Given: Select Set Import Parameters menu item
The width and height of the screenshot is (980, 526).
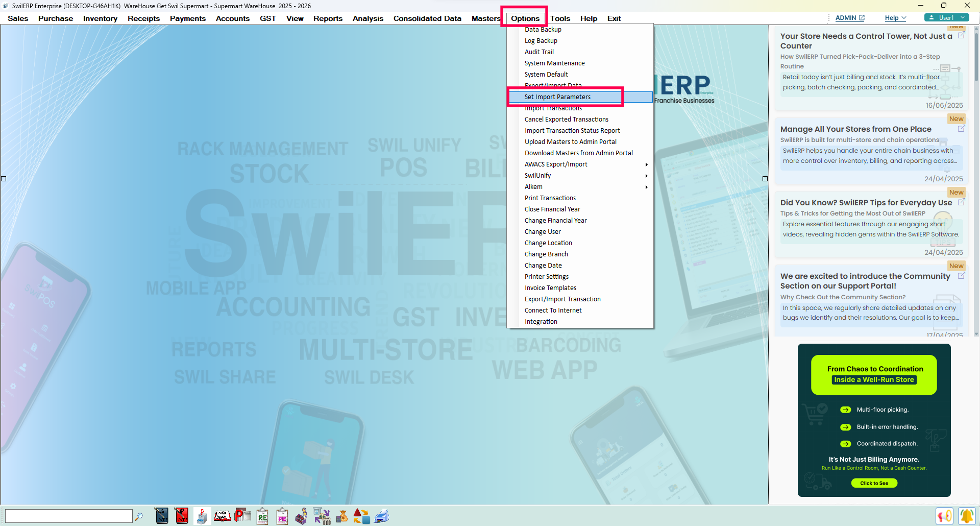Looking at the screenshot, I should [x=580, y=97].
